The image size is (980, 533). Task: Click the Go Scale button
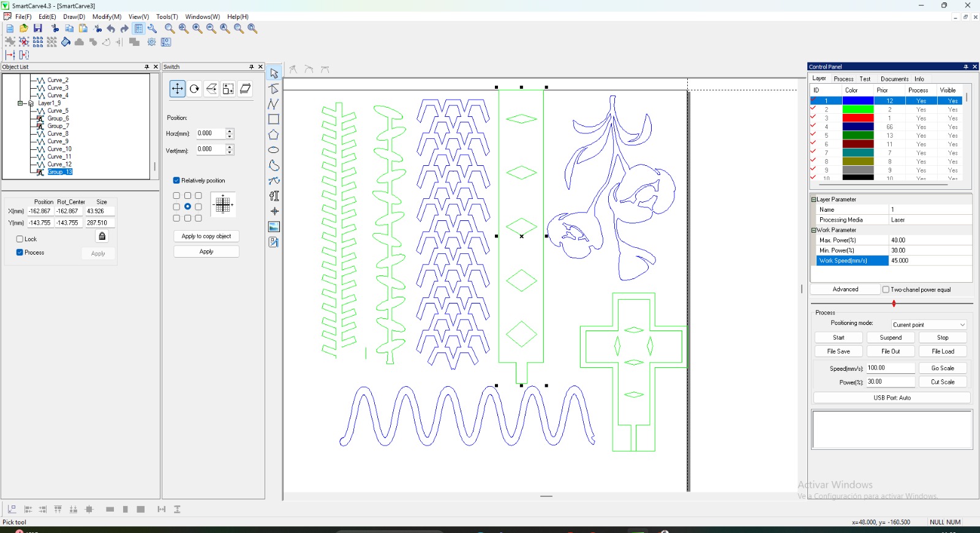tap(942, 368)
